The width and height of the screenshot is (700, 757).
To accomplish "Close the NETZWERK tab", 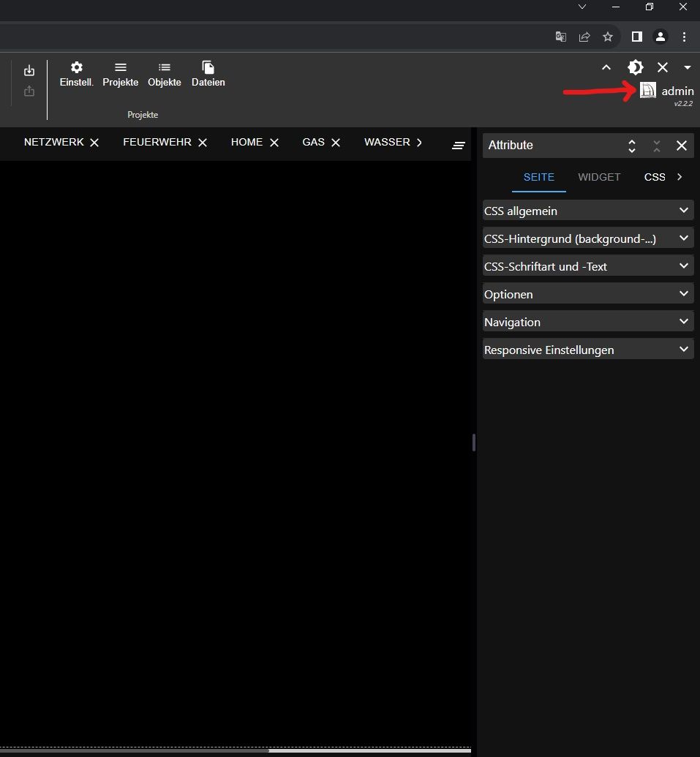I will tap(94, 143).
